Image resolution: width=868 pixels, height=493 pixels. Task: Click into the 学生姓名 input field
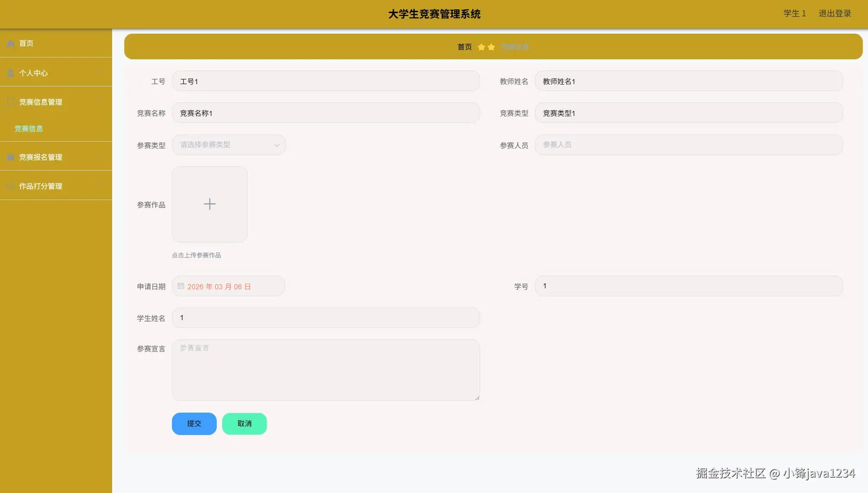tap(326, 318)
